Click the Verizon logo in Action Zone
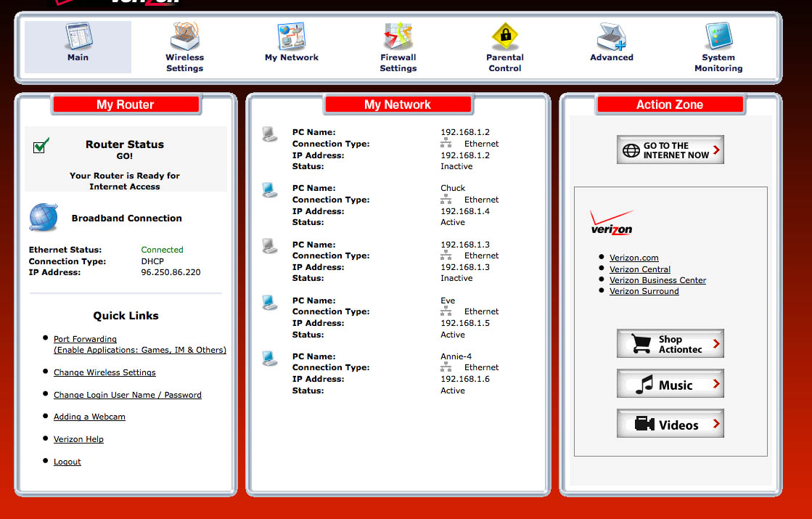Image resolution: width=812 pixels, height=519 pixels. pyautogui.click(x=612, y=224)
